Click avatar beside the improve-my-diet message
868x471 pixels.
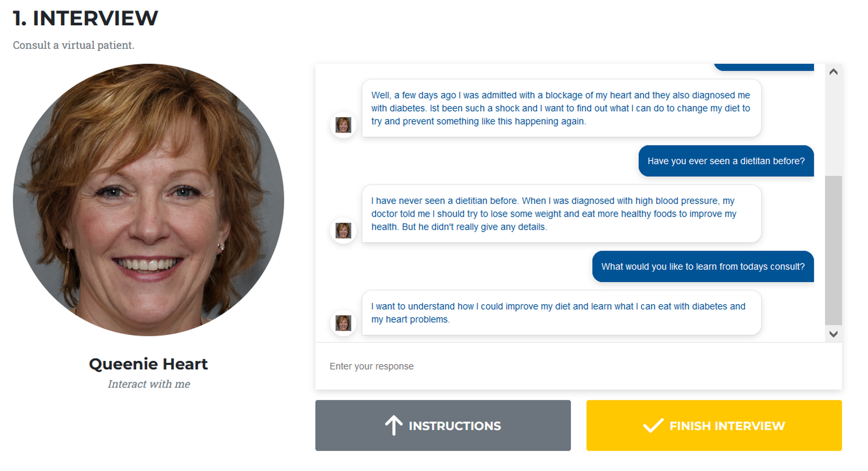click(x=343, y=323)
